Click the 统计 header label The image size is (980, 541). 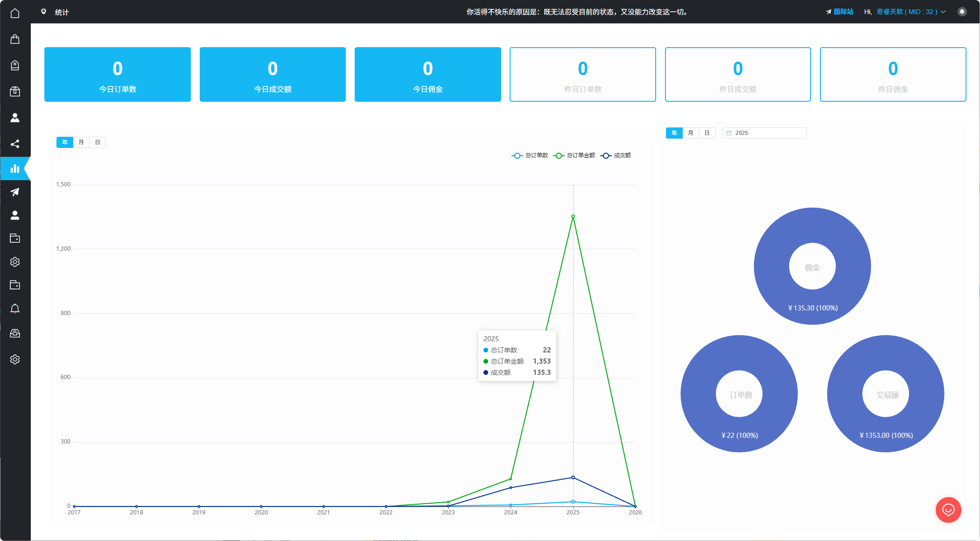pos(62,12)
